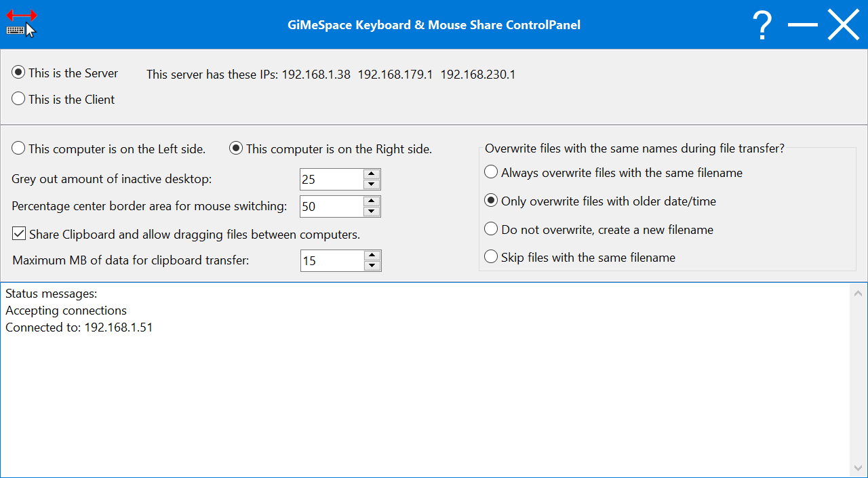Select 'Only overwrite files with older date/time'
Screen dimensions: 868x478
600,201
